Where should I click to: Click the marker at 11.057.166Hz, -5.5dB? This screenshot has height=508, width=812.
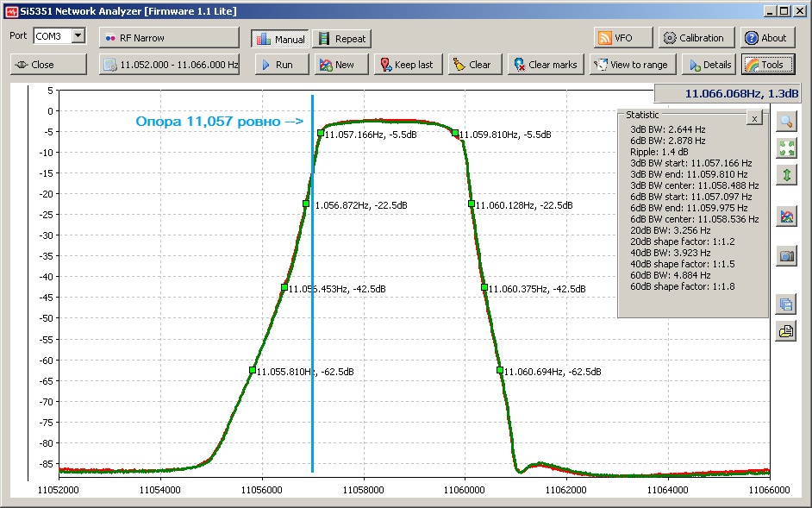click(x=321, y=133)
